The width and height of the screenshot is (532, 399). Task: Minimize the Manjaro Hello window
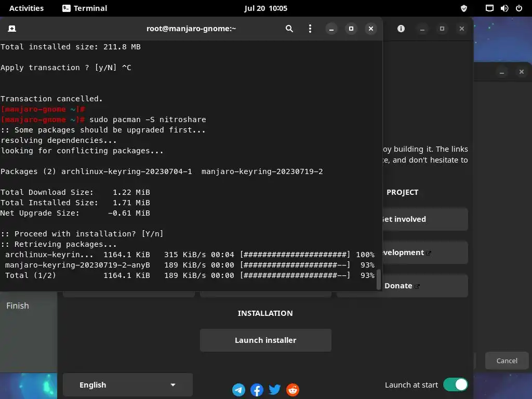pyautogui.click(x=422, y=29)
